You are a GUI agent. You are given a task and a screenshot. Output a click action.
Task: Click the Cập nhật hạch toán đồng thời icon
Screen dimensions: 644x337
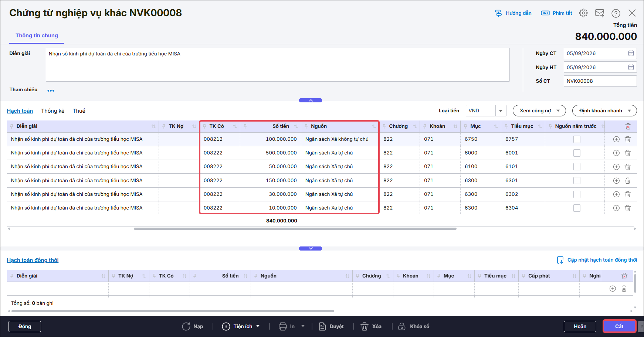[x=560, y=260]
